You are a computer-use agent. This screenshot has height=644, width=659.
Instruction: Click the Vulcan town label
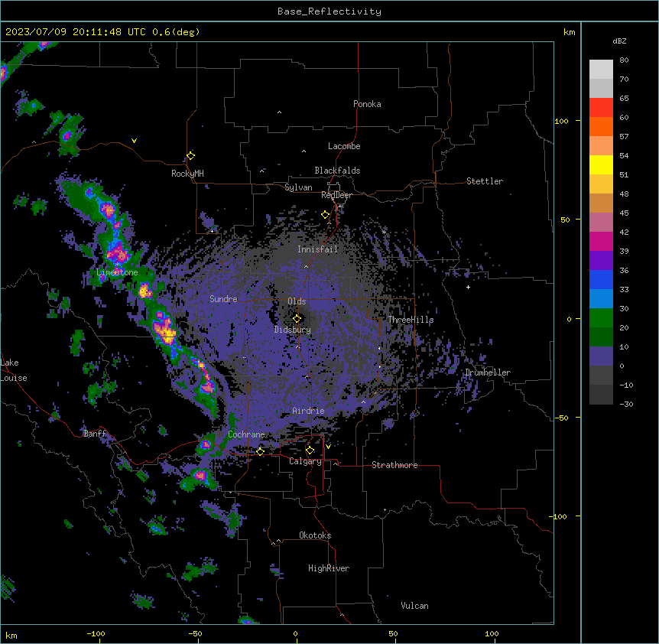coord(415,606)
